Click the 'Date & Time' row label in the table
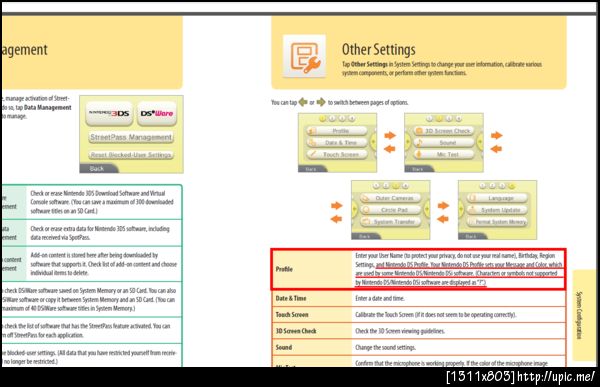This screenshot has width=600, height=387. (x=291, y=298)
